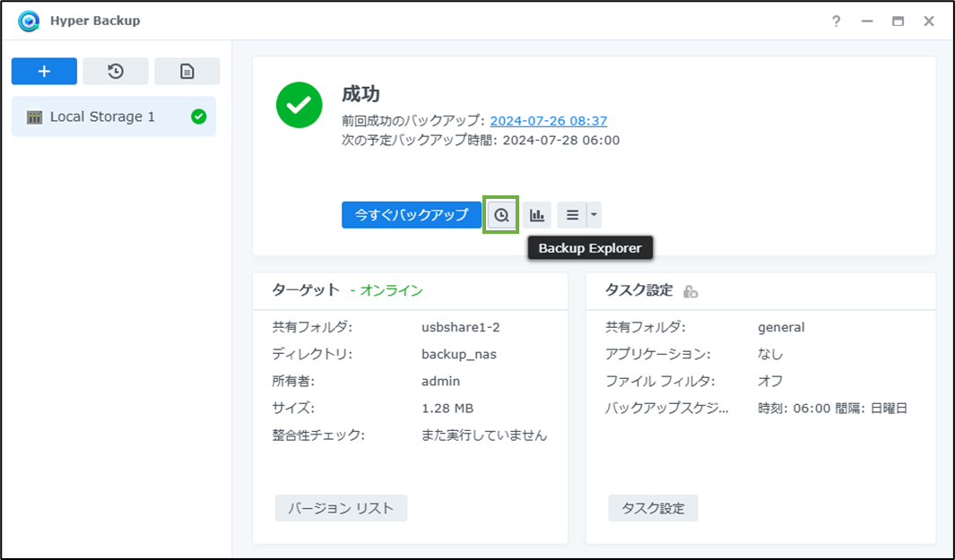Click the lock icon next to タスク設定 heading
The width and height of the screenshot is (955, 560).
click(x=690, y=291)
